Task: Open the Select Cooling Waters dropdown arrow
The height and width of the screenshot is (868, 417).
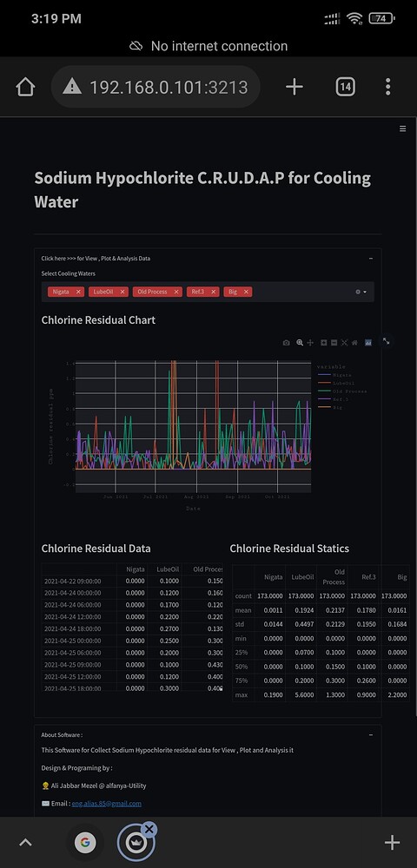Action: tap(365, 292)
